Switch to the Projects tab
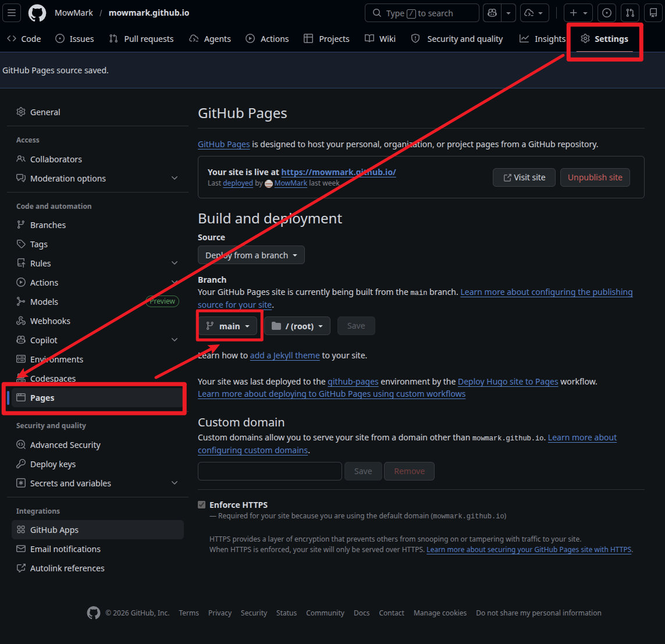The height and width of the screenshot is (644, 665). point(326,38)
